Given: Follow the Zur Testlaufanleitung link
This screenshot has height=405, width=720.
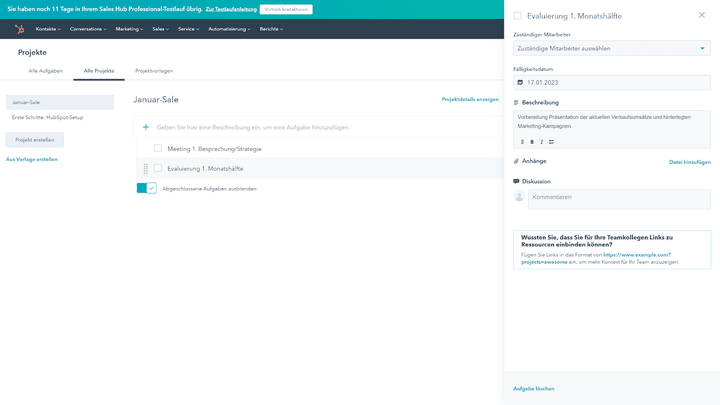Looking at the screenshot, I should click(231, 9).
